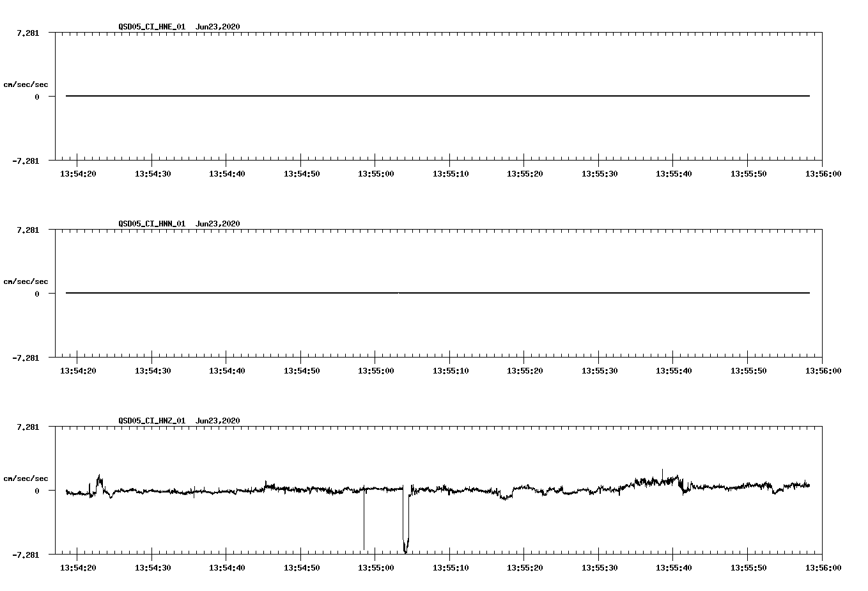Image resolution: width=868 pixels, height=591 pixels.
Task: Click 13:55:50 time label under HNN plot
Action: [748, 370]
